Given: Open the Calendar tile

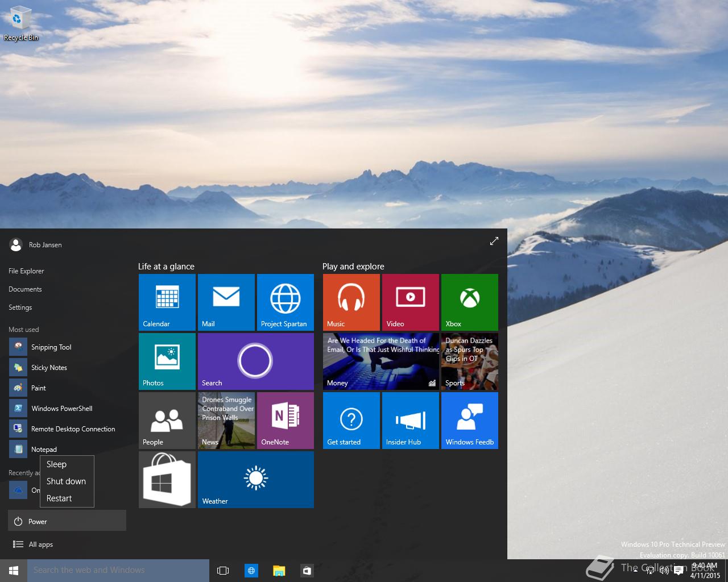Looking at the screenshot, I should [167, 302].
